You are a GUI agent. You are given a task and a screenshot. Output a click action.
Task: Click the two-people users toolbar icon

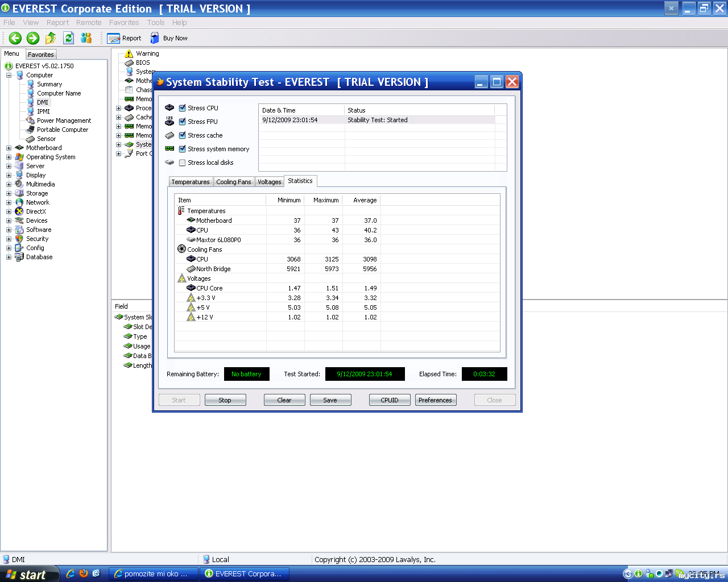(x=86, y=38)
